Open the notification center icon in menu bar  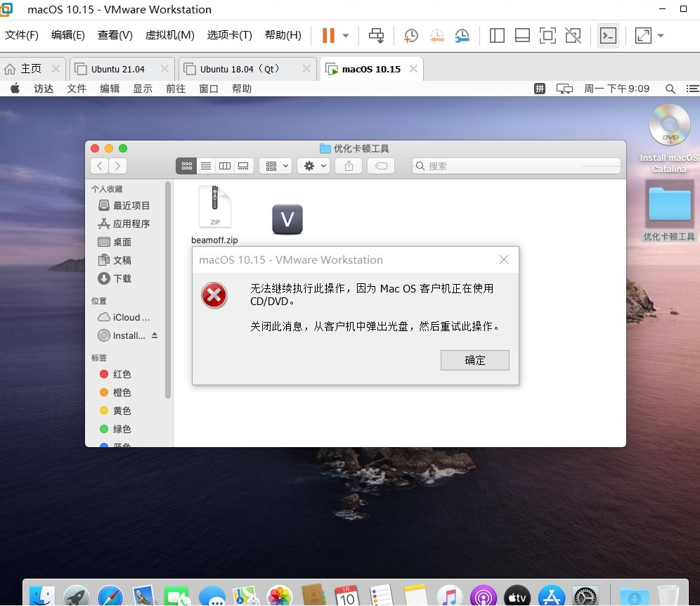point(693,89)
